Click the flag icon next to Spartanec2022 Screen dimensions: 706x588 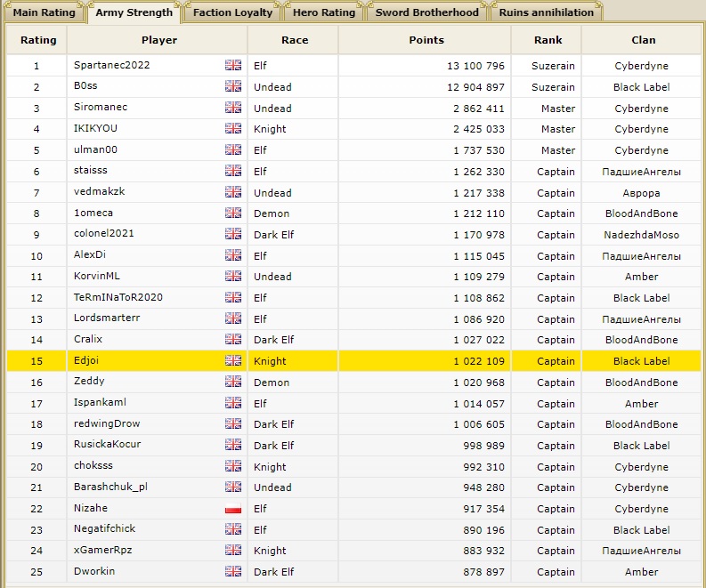(233, 66)
